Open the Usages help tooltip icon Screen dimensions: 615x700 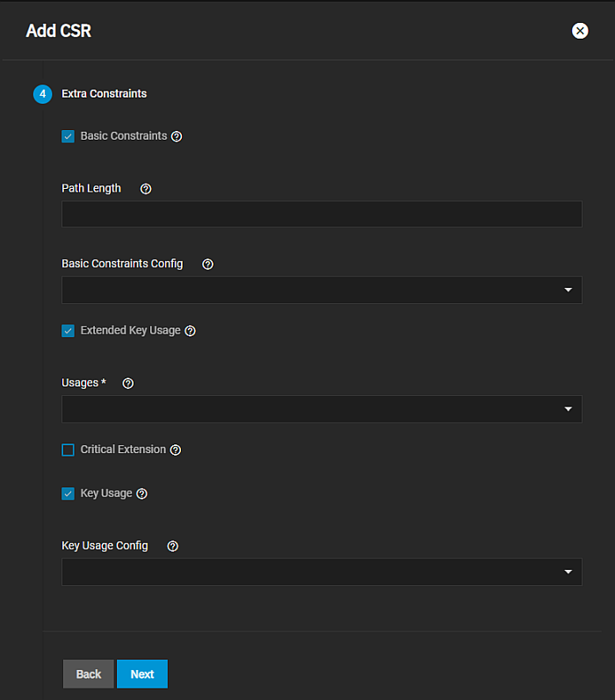pos(127,384)
